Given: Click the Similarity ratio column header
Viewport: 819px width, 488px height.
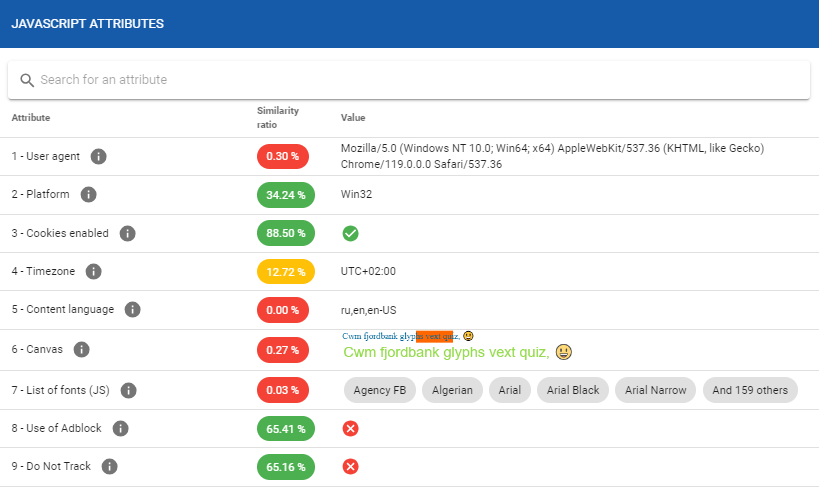Looking at the screenshot, I should [x=277, y=117].
